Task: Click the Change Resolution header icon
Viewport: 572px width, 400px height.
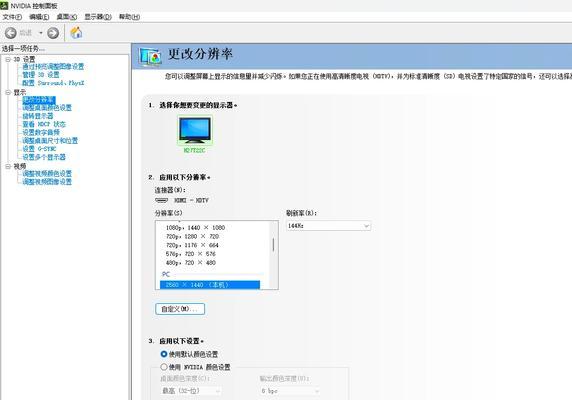Action: pyautogui.click(x=150, y=57)
